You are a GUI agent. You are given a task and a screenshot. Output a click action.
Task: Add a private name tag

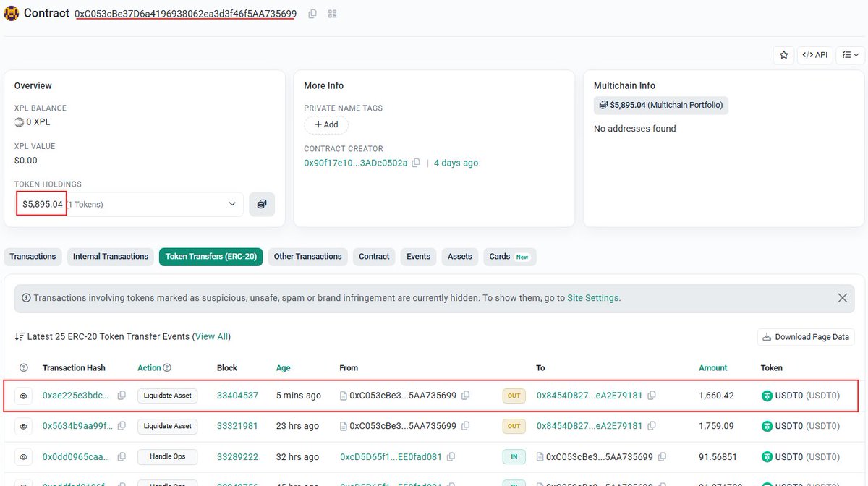[326, 124]
